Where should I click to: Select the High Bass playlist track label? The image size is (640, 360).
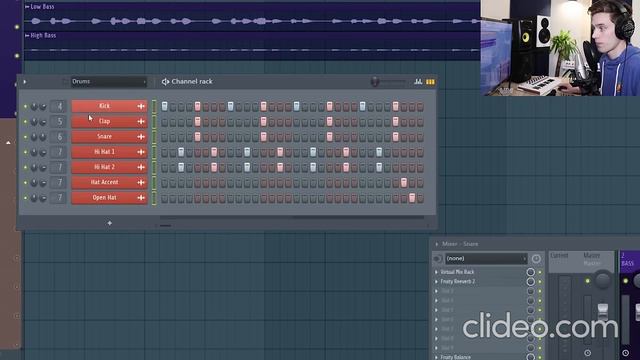click(43, 36)
